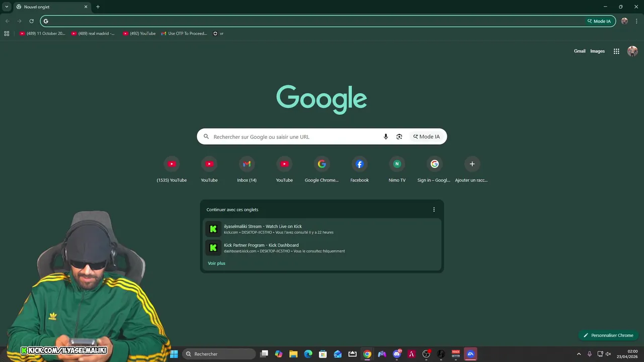The width and height of the screenshot is (644, 362).
Task: Open three-dot options of Continuer avec ces onglets
Action: 434,210
